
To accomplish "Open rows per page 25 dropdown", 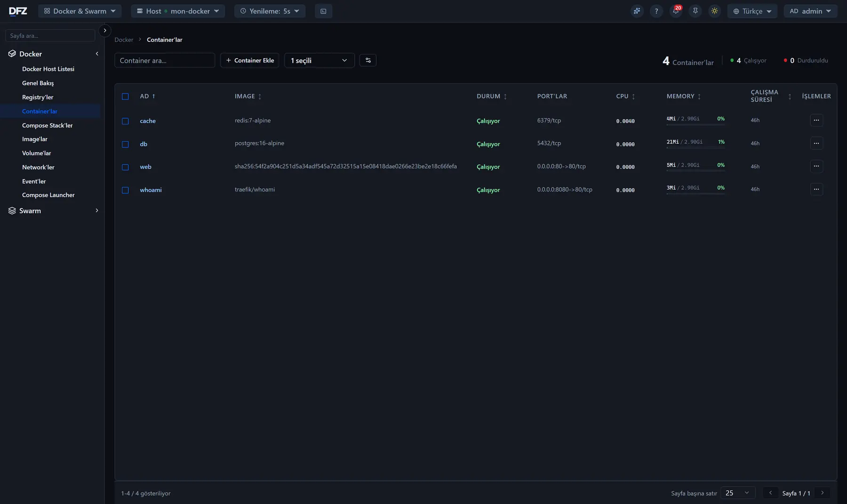I will pyautogui.click(x=738, y=493).
